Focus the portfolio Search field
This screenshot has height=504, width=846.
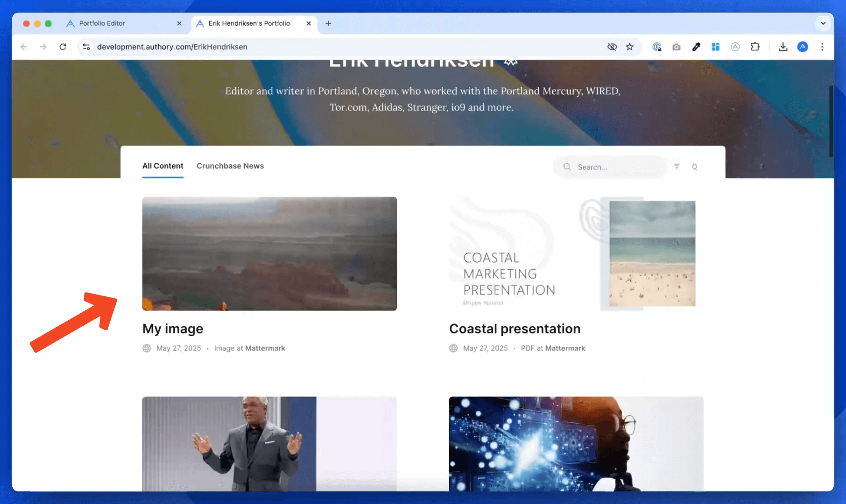click(x=610, y=167)
